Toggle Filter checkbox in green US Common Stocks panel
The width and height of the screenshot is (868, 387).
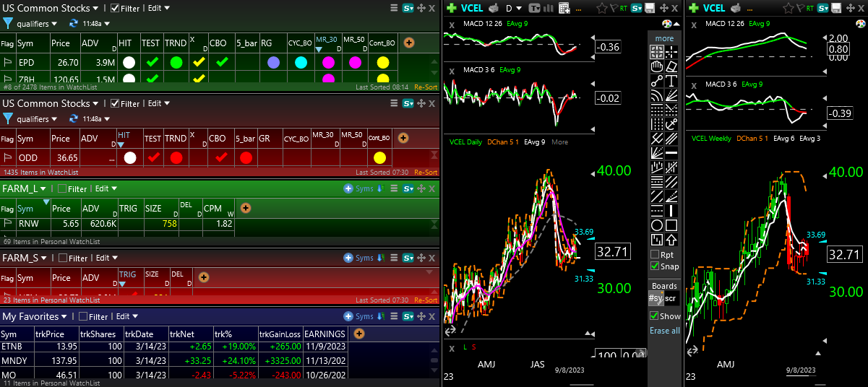[115, 9]
